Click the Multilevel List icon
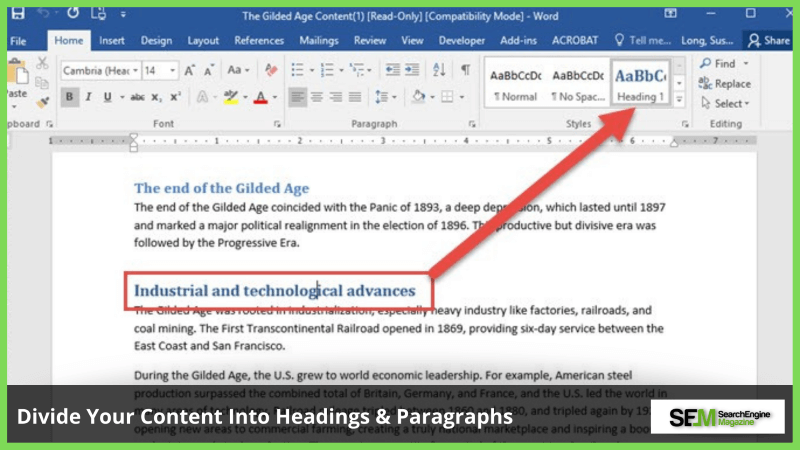This screenshot has width=800, height=450. pyautogui.click(x=357, y=70)
